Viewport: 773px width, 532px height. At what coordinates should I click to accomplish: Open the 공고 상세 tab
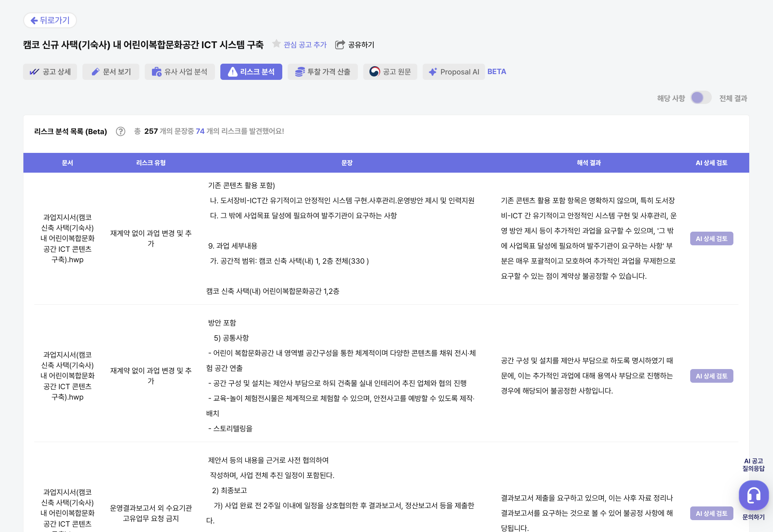tap(50, 72)
